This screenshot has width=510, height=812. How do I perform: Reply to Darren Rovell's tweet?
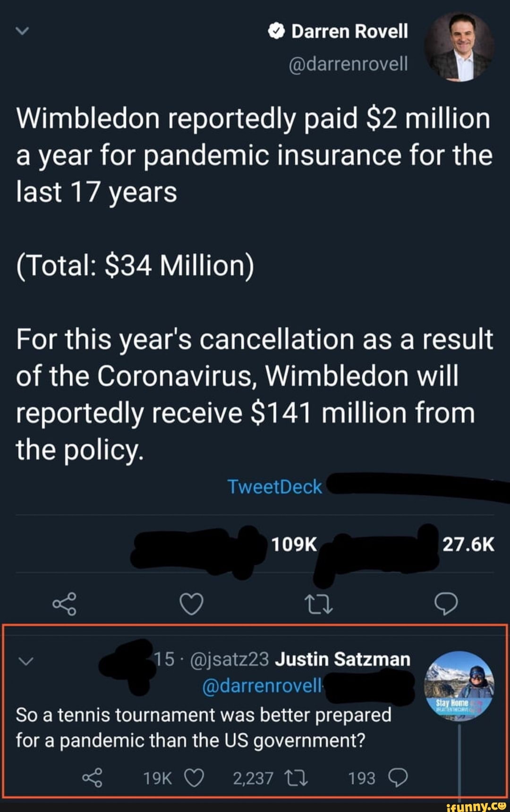[x=446, y=604]
